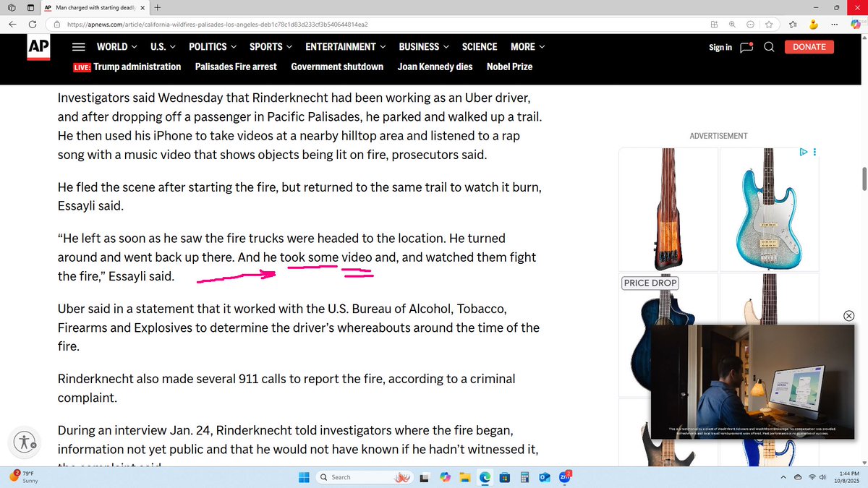Click the DONATE button
The height and width of the screenshot is (488, 868).
coord(809,47)
